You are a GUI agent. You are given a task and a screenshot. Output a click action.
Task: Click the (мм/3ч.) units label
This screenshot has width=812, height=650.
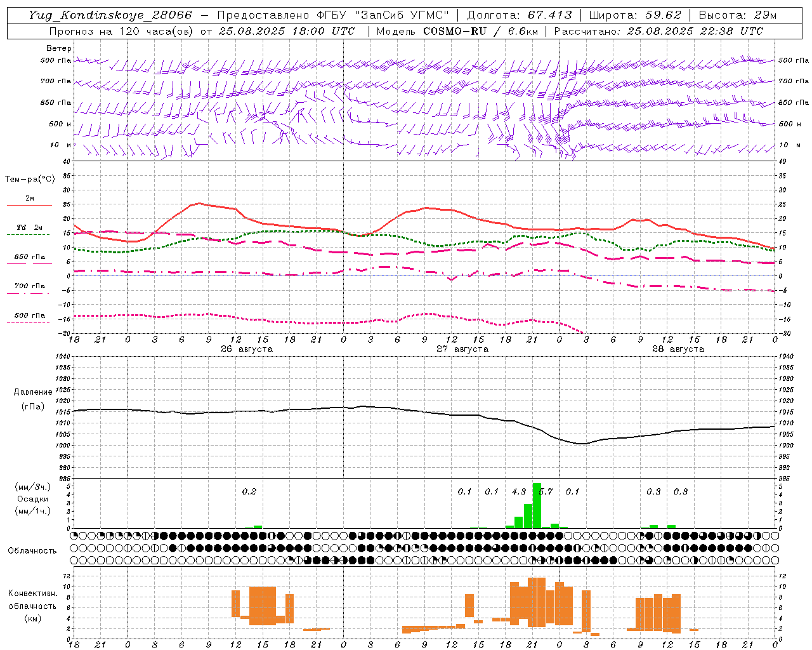pyautogui.click(x=32, y=487)
